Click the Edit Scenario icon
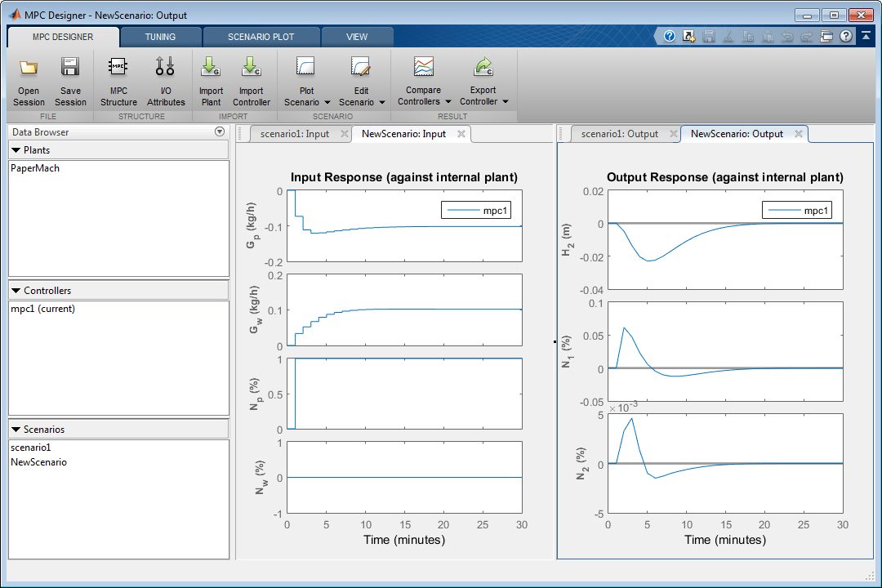 pos(361,66)
